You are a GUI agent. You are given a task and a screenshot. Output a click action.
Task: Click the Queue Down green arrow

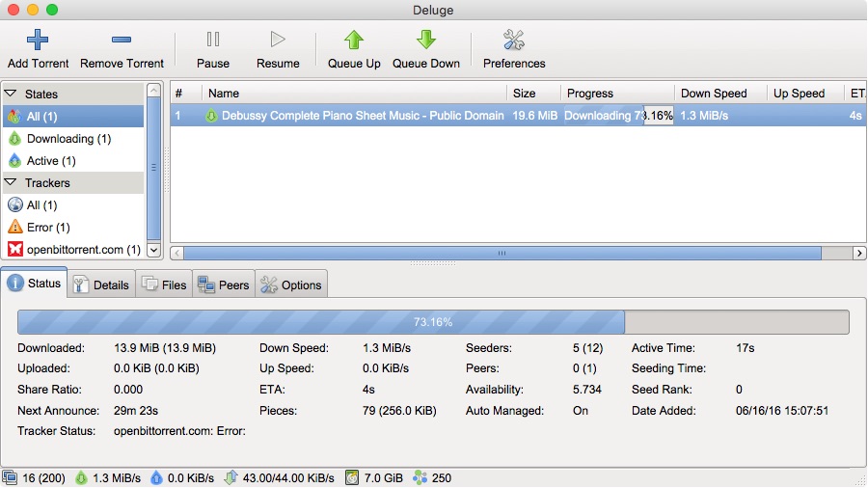tap(425, 40)
